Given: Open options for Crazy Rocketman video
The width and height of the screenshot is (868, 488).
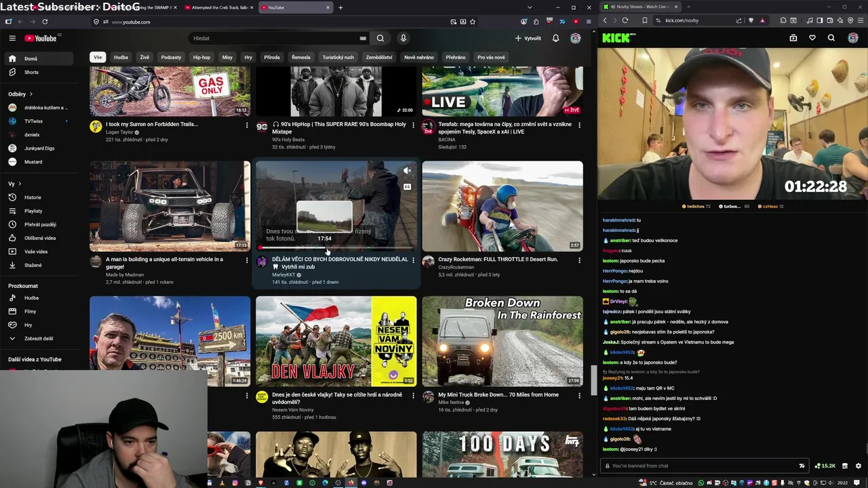Looking at the screenshot, I should [x=579, y=260].
